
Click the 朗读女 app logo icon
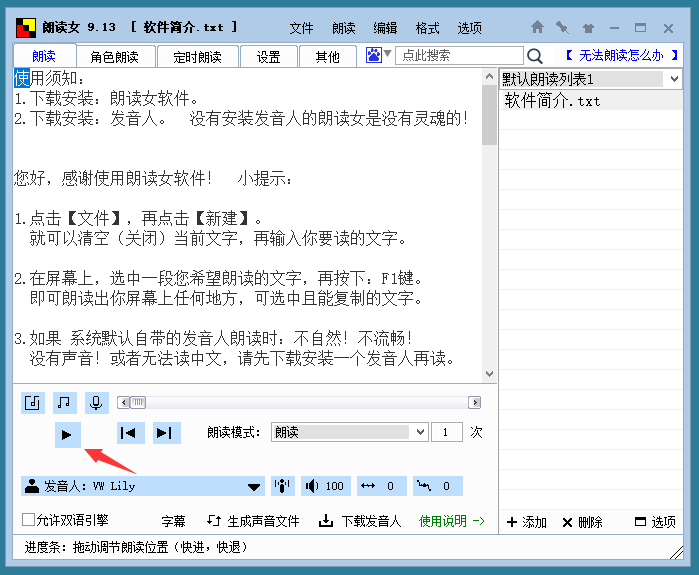(x=26, y=28)
